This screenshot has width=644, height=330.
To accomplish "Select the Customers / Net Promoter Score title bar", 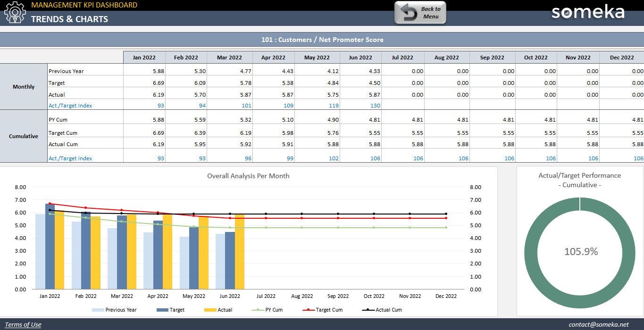I will [322, 40].
